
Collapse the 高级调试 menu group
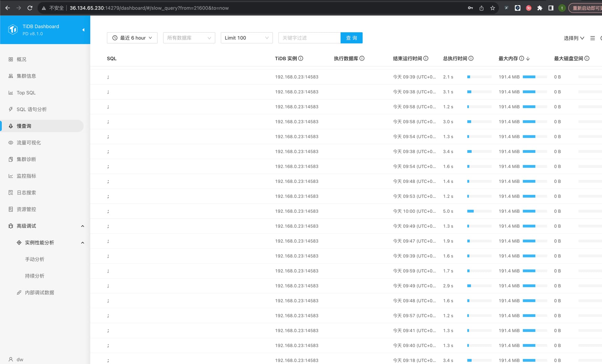pyautogui.click(x=83, y=226)
